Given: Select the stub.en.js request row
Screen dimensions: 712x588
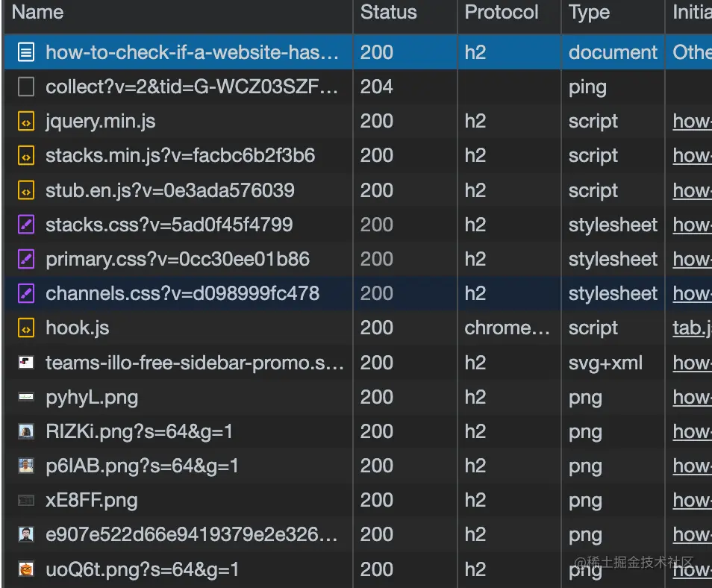Looking at the screenshot, I should point(169,190).
